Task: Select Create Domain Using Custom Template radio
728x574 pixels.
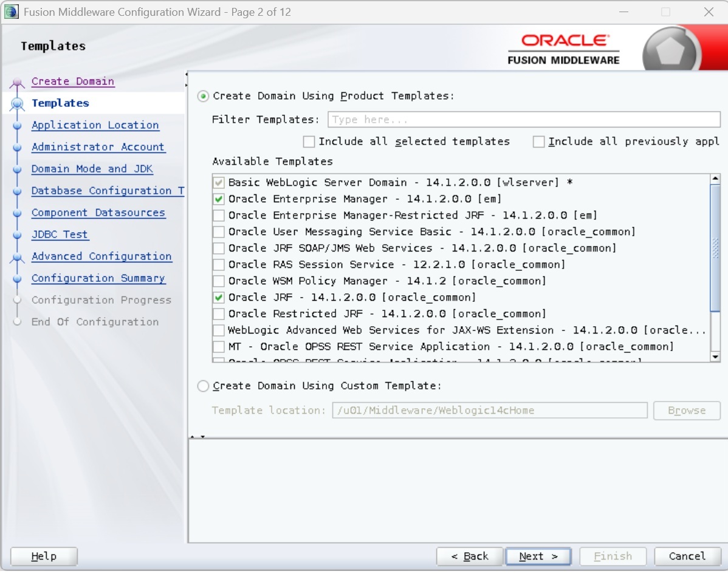Action: point(203,386)
